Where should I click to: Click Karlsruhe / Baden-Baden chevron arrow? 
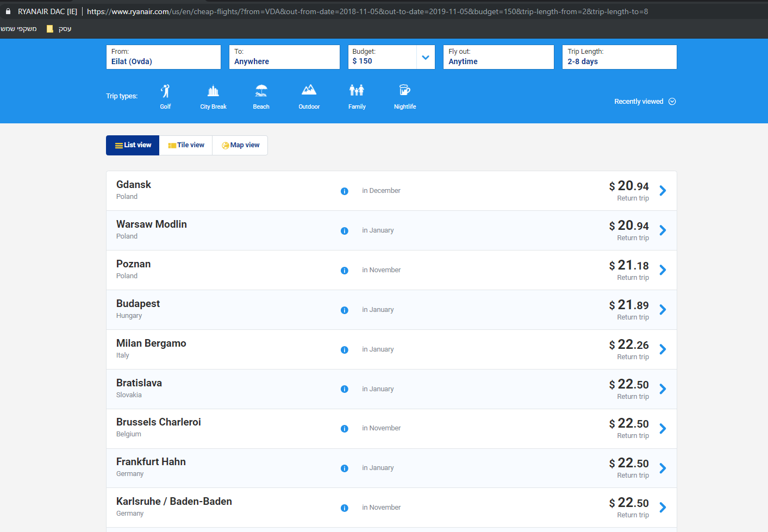pos(663,508)
